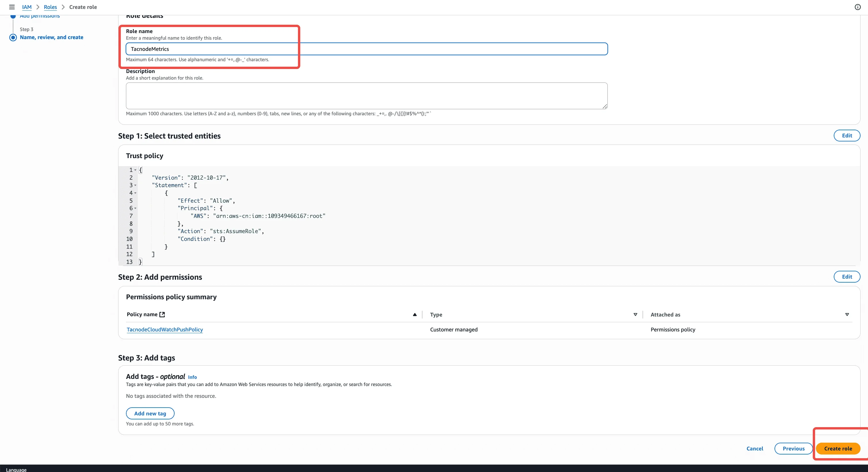Select the Step 3 progress circle indicator

(13, 37)
